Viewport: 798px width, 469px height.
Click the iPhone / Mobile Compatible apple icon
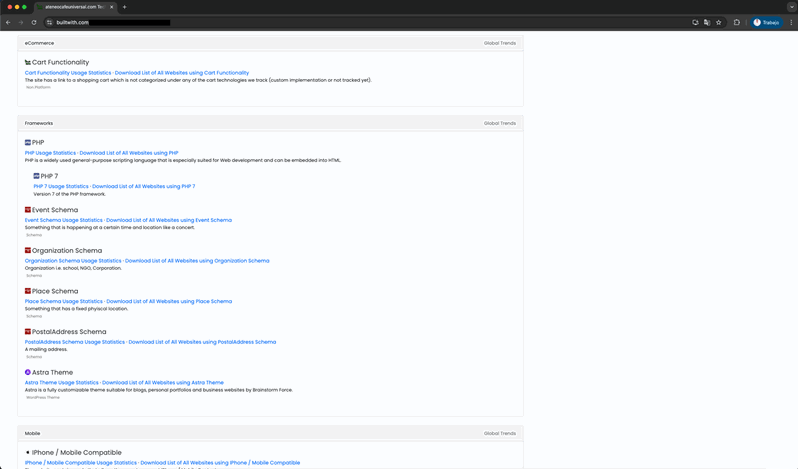[27, 452]
